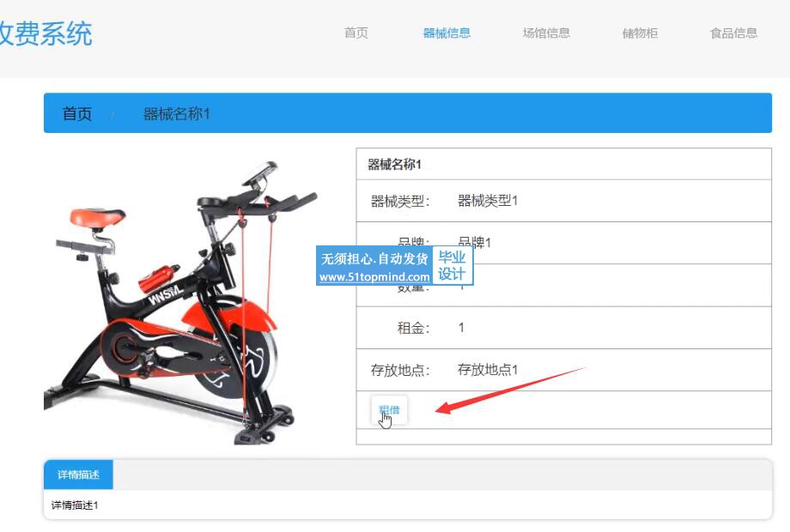This screenshot has width=790, height=532.
Task: Select the 器械信息 navigation tab
Action: [x=447, y=33]
